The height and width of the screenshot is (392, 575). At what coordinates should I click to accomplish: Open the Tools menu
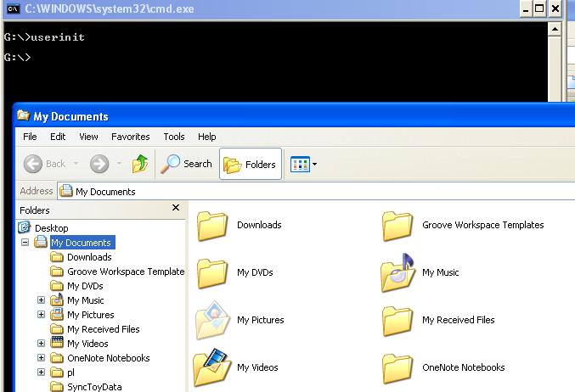click(174, 137)
